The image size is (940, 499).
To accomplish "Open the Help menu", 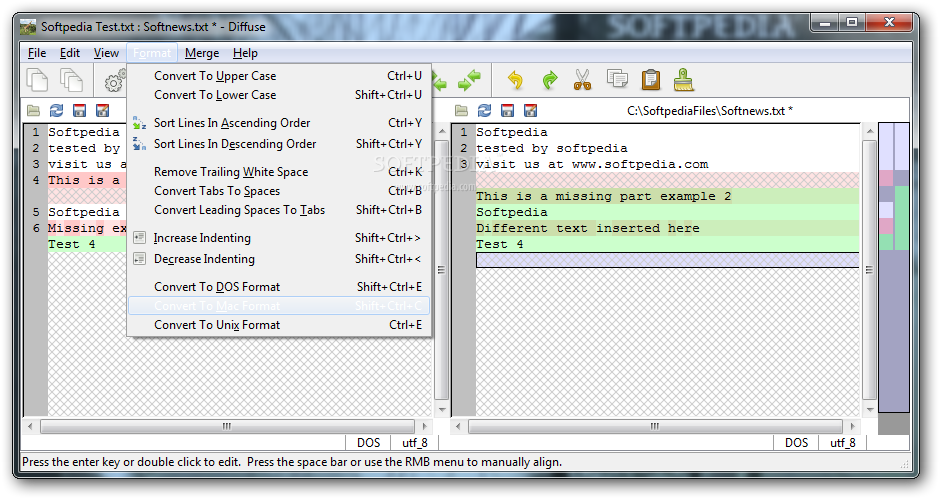I will pos(245,53).
